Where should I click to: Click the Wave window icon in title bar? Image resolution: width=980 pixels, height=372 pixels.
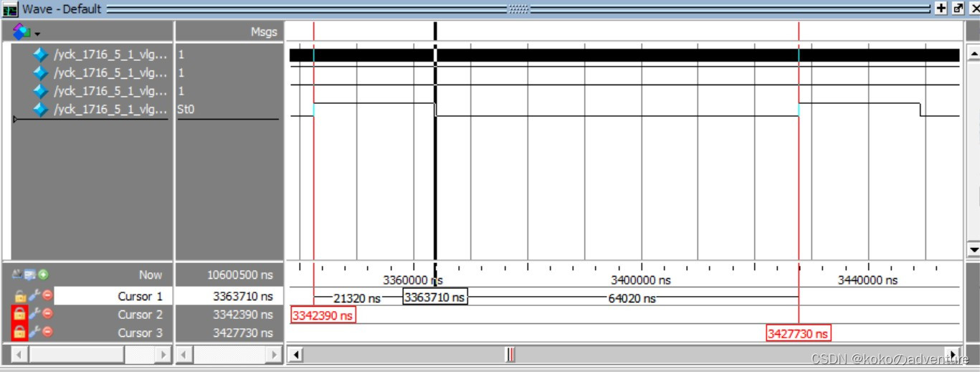tap(10, 9)
